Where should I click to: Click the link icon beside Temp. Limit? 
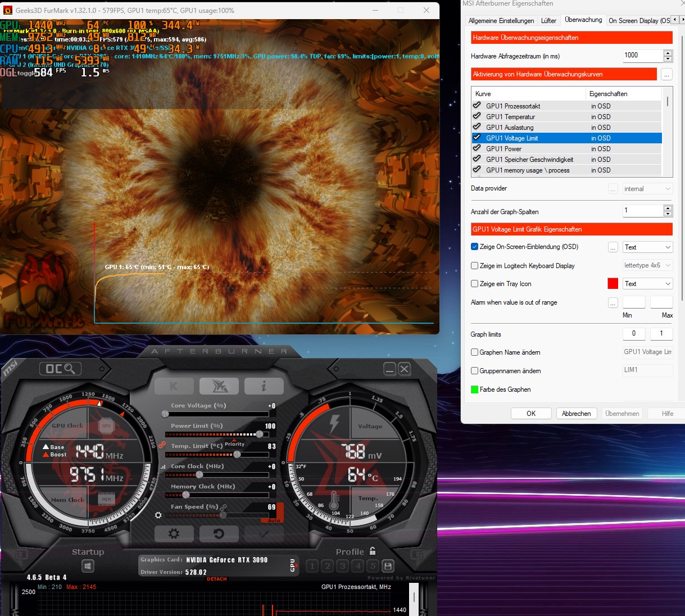coord(162,445)
